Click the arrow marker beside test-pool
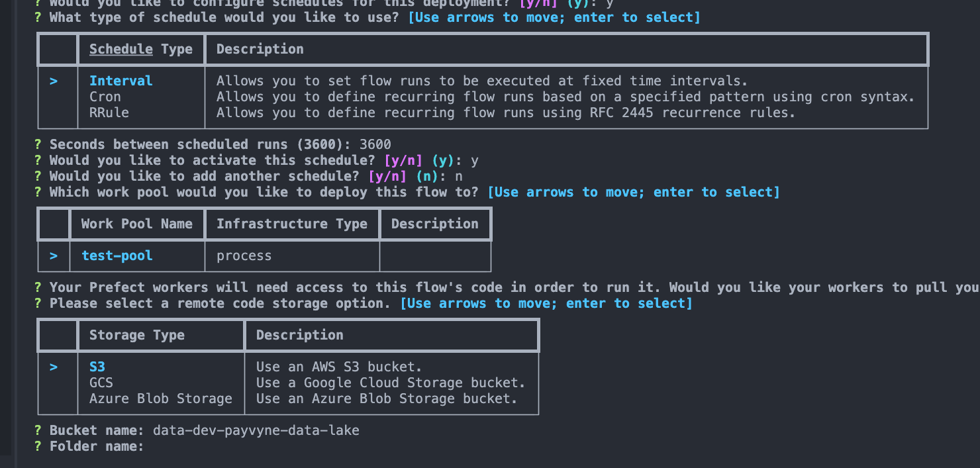The width and height of the screenshot is (980, 468). point(54,256)
